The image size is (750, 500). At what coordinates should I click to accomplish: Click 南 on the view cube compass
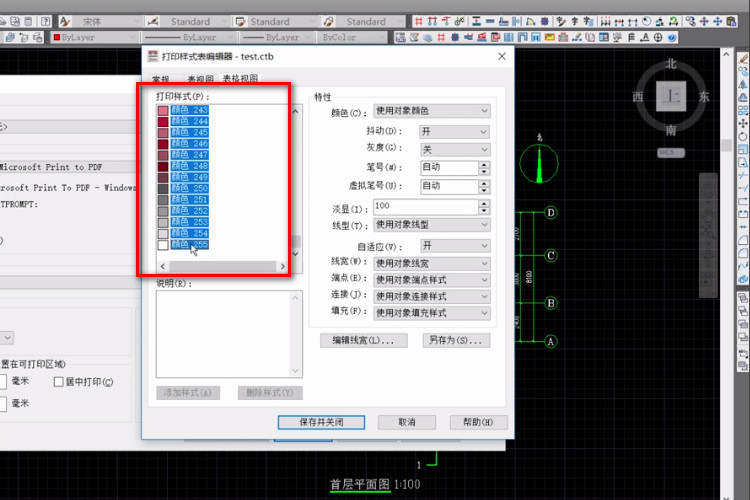pyautogui.click(x=671, y=130)
